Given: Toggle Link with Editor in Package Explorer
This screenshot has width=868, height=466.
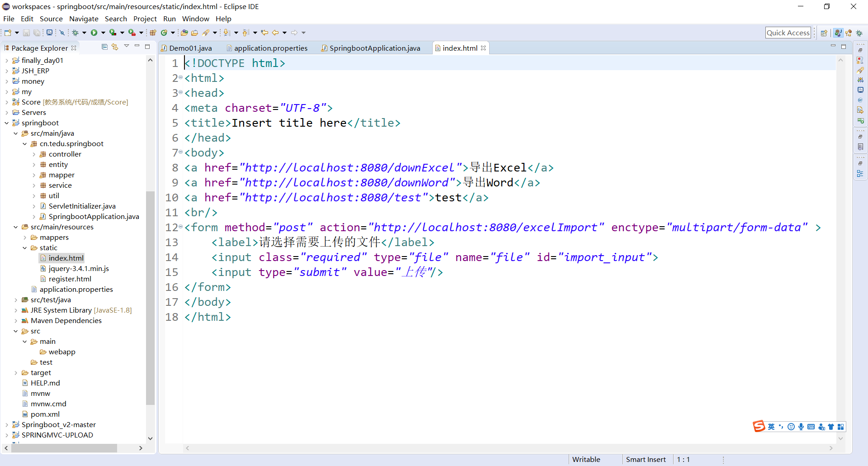Looking at the screenshot, I should tap(115, 47).
